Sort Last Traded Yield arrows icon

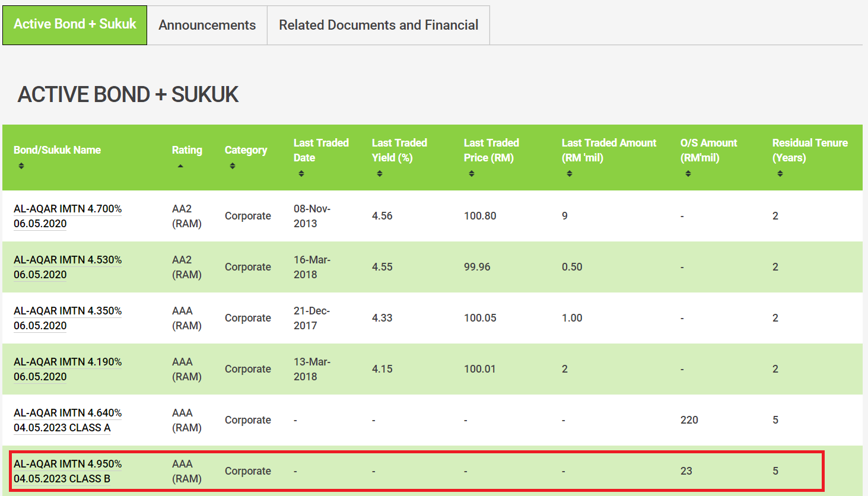click(x=380, y=174)
